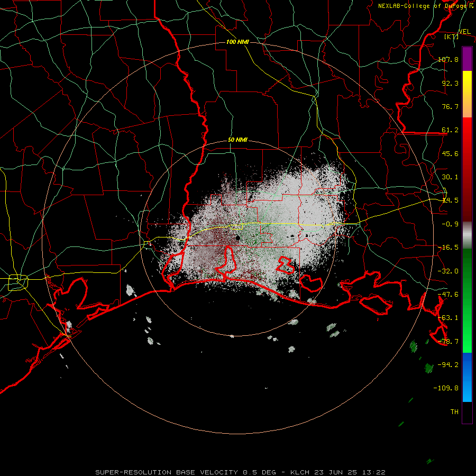476x476 pixels.
Task: Pick the blue segment of the velocity color bar
Action: tap(467, 377)
